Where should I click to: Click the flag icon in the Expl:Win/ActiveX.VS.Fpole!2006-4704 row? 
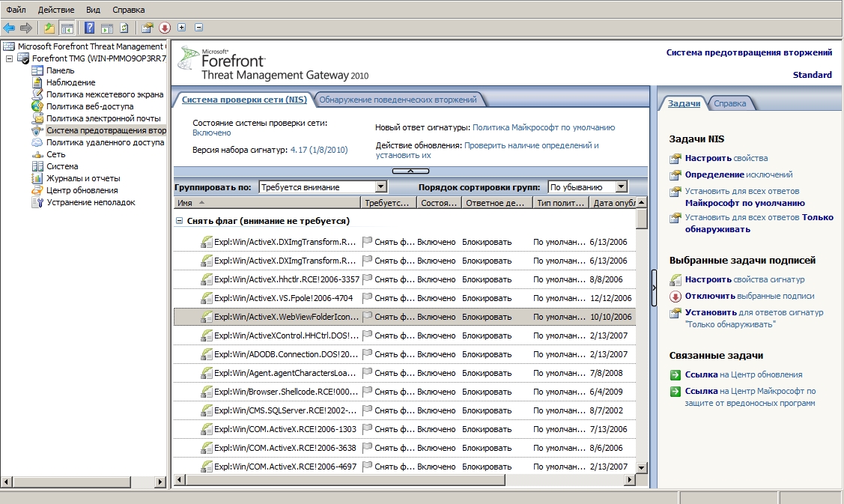(367, 298)
